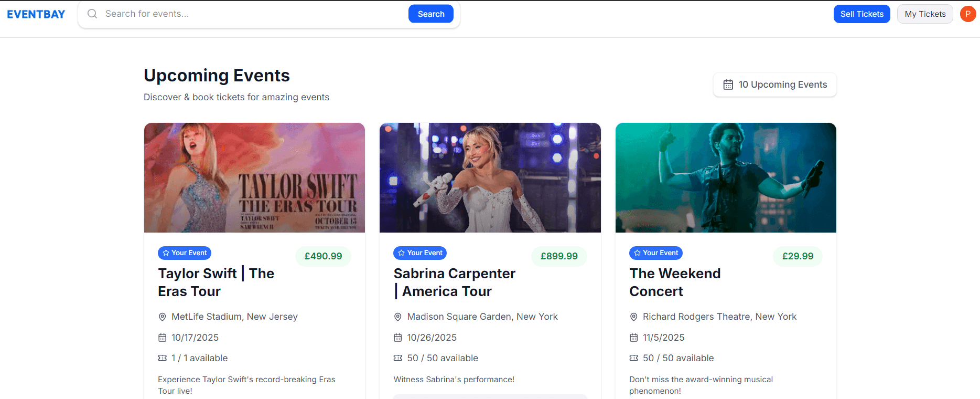Click the EVENTBAY logo
Viewport: 980px width, 399px height.
[36, 14]
